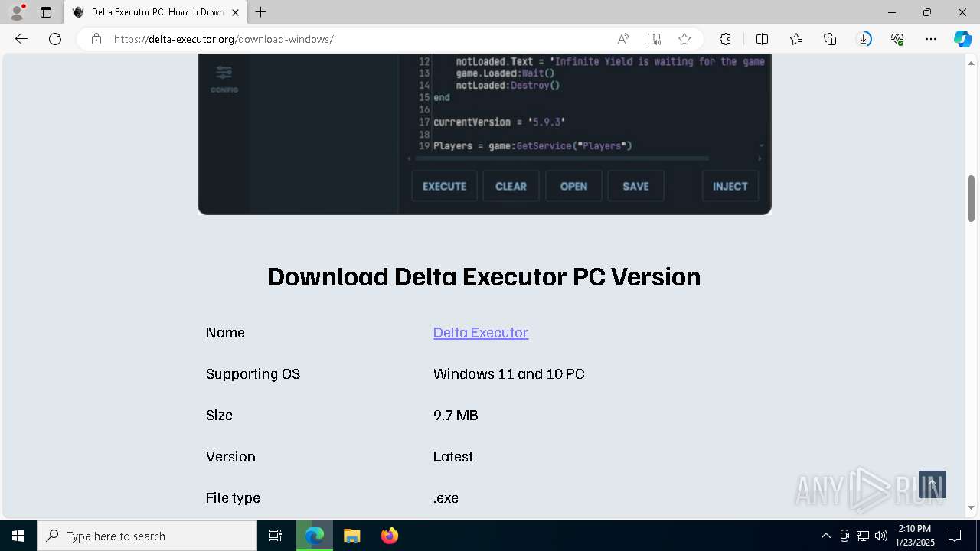Show hidden tray icons chevron

(x=825, y=536)
